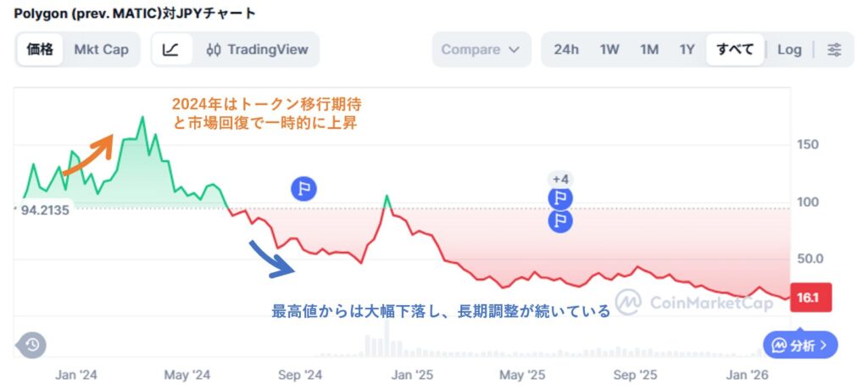The height and width of the screenshot is (389, 868).
Task: Open chart settings sliders icon
Action: pos(835,49)
